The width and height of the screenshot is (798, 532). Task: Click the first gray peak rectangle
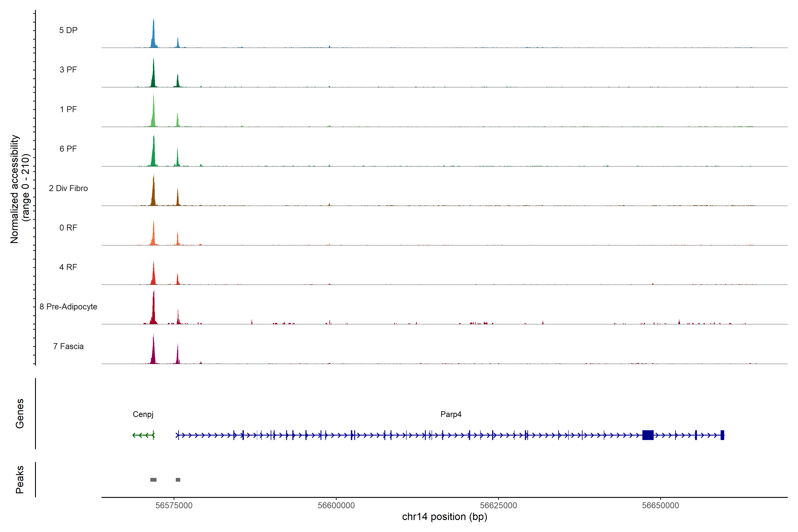click(x=153, y=480)
